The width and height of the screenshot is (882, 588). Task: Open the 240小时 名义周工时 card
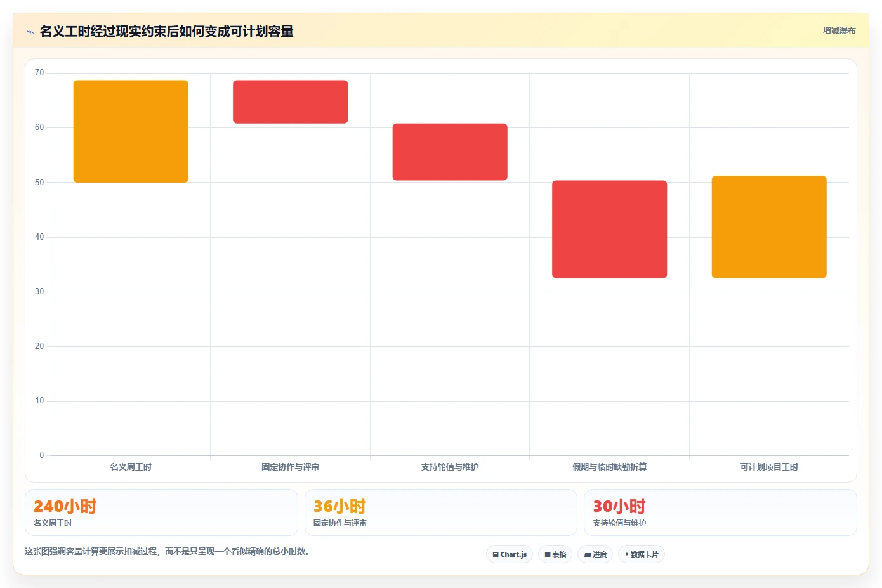click(161, 513)
